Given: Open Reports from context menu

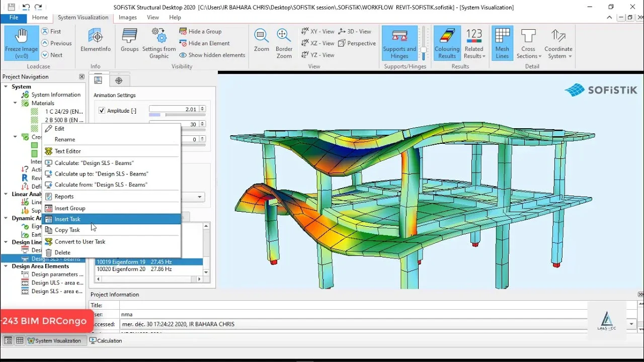Looking at the screenshot, I should coord(111,197).
